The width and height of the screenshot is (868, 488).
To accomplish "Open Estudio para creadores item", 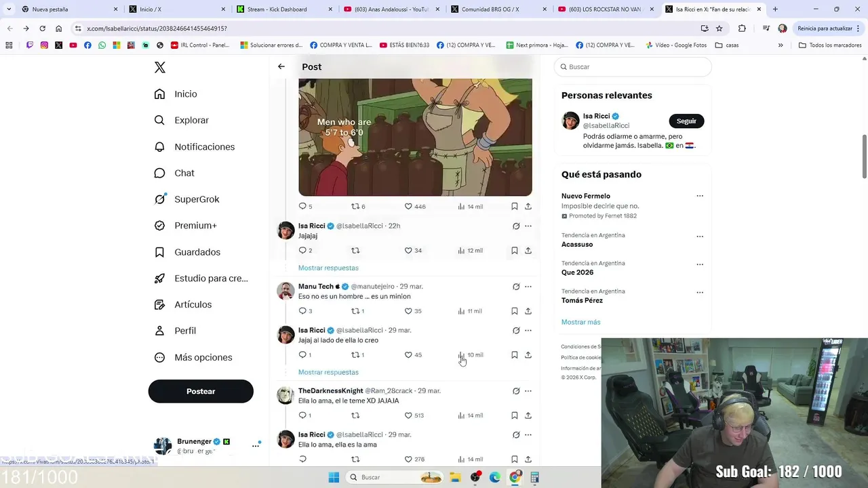I will [201, 278].
